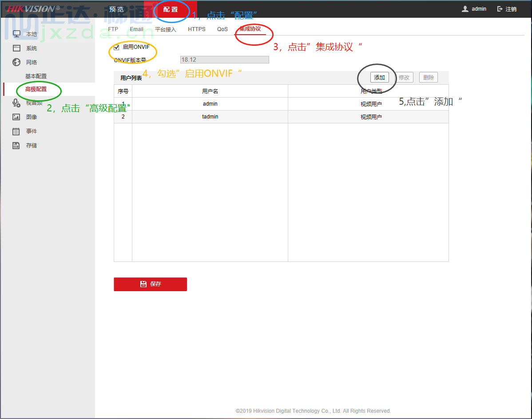Click the red 保存 save button
The width and height of the screenshot is (532, 419).
(150, 284)
